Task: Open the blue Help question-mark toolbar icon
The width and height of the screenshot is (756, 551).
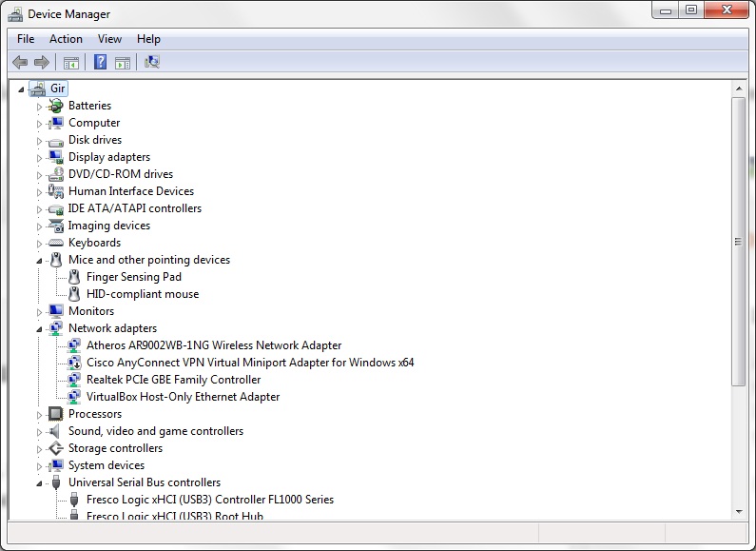Action: click(100, 62)
